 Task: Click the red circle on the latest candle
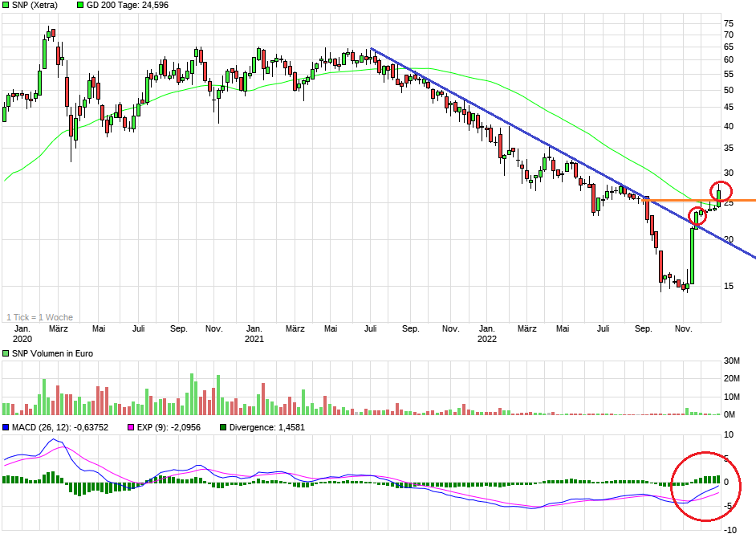click(x=721, y=192)
